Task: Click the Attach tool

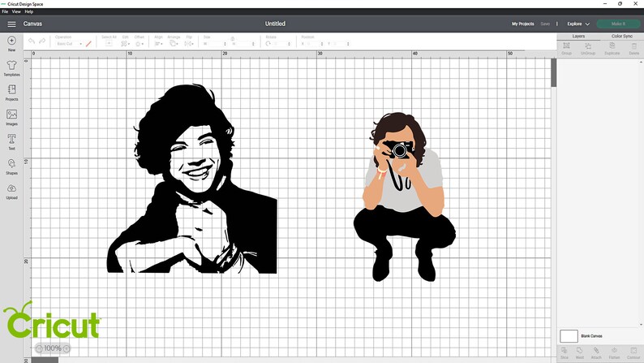Action: [x=596, y=352]
